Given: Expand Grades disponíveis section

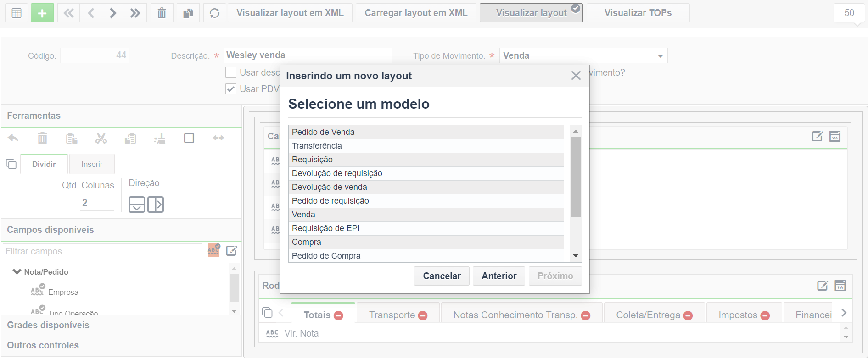Looking at the screenshot, I should tap(121, 325).
